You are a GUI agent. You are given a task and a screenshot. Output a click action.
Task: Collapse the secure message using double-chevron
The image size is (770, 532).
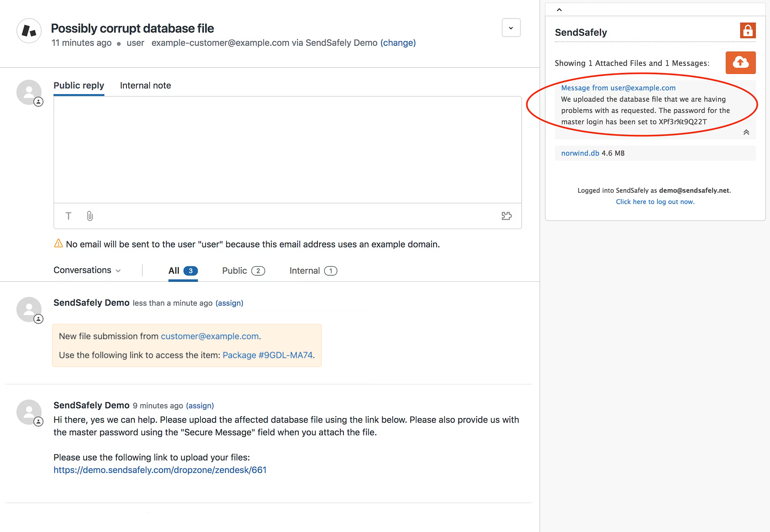[746, 132]
